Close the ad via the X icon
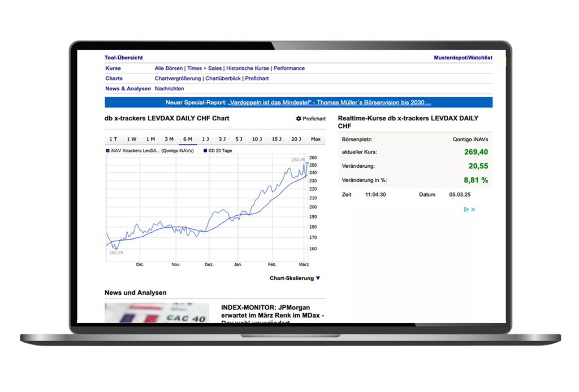 pyautogui.click(x=473, y=210)
